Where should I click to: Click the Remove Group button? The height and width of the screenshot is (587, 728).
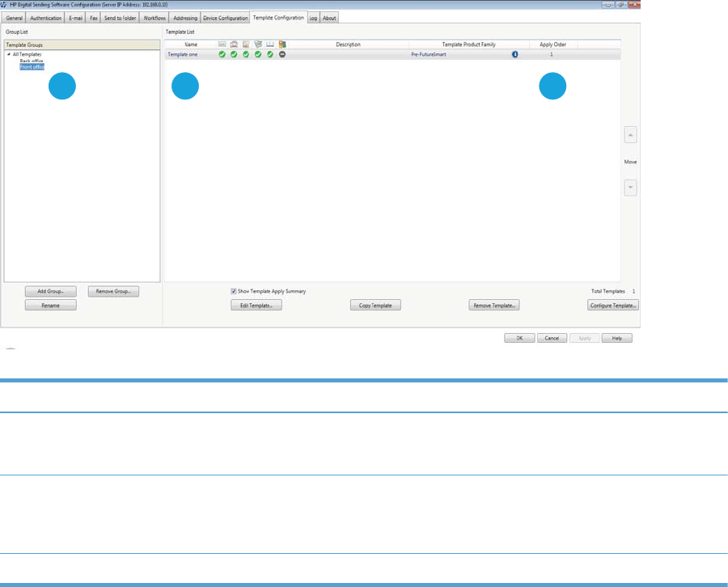tap(113, 291)
